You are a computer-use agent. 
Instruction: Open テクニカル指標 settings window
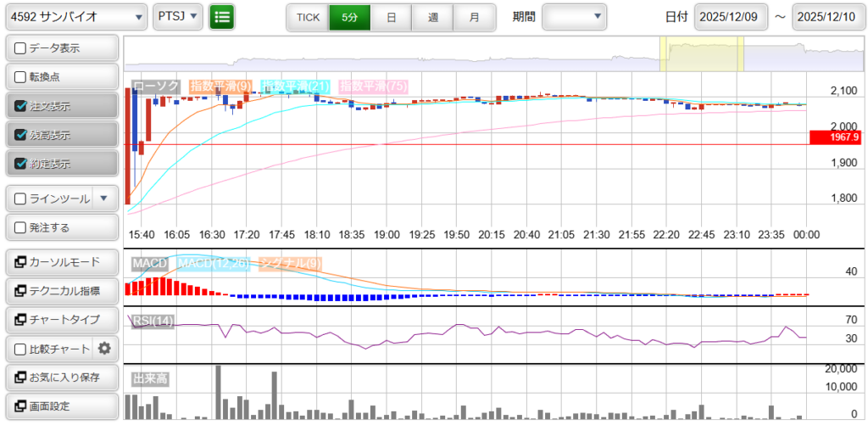61,291
